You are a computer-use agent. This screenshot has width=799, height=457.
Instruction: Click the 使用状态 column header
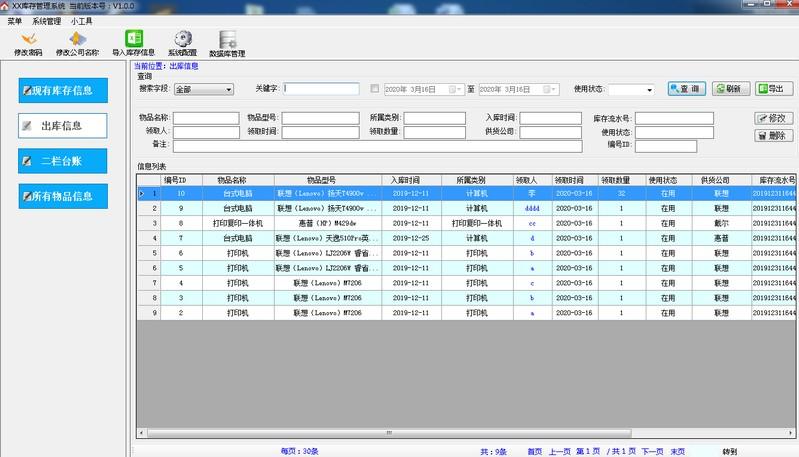tap(669, 180)
